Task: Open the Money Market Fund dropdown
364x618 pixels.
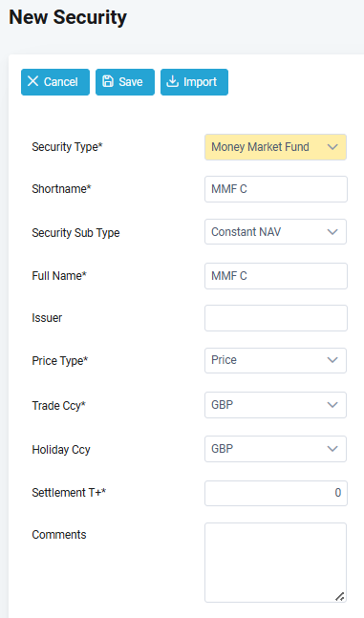Action: (x=276, y=147)
